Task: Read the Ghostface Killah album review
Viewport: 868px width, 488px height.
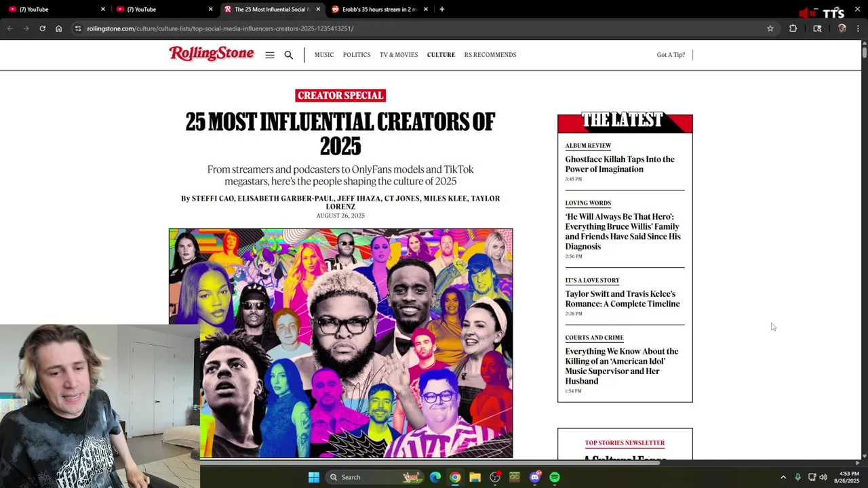Action: click(x=620, y=164)
